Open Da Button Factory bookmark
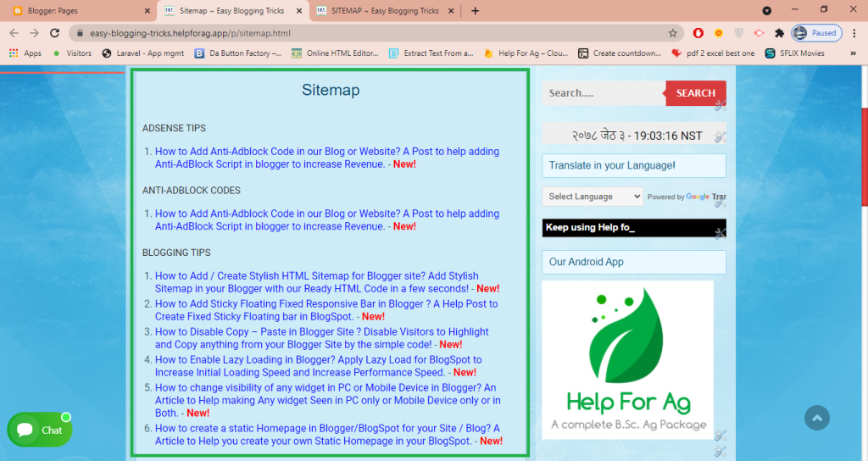 click(238, 53)
